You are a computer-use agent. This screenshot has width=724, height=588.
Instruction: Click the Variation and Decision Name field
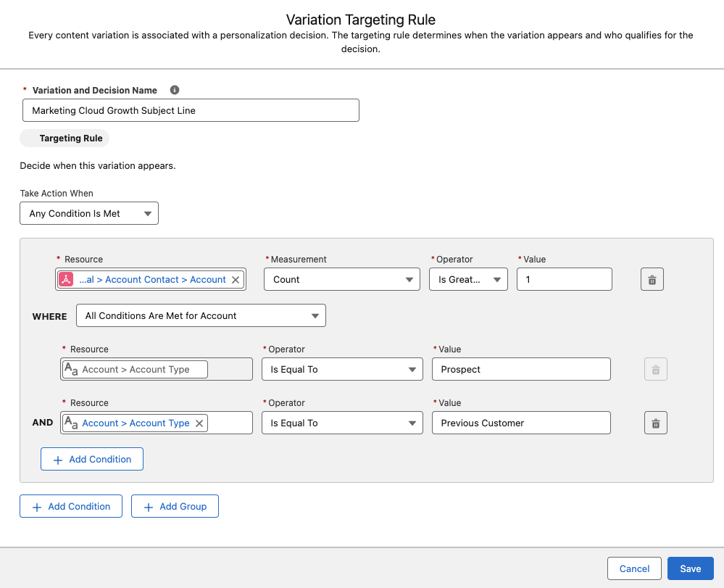tap(191, 110)
